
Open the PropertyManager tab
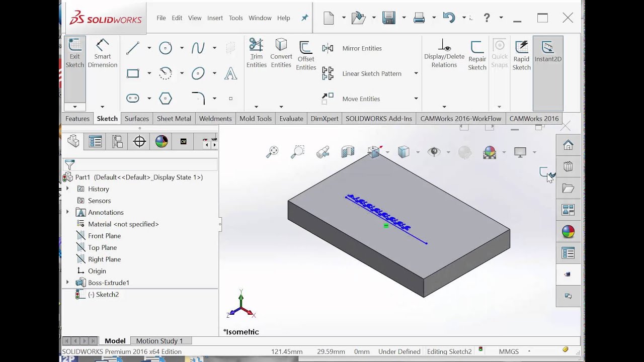coord(95,142)
